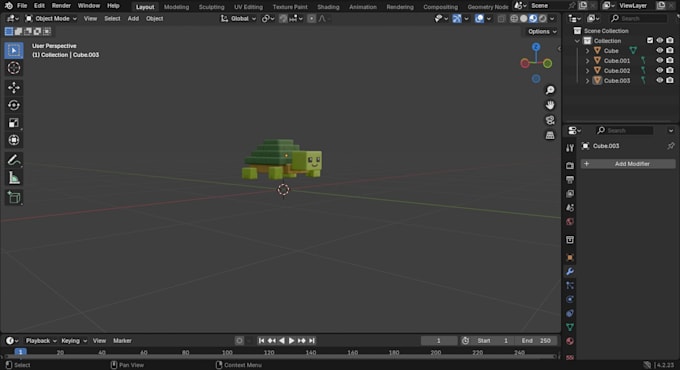The width and height of the screenshot is (680, 370).
Task: Open the Keying dropdown in timeline
Action: coord(74,341)
